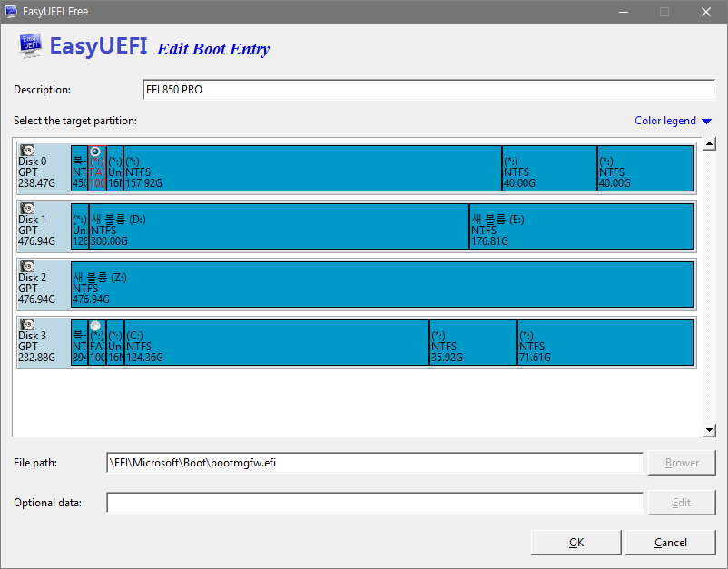The width and height of the screenshot is (728, 569).
Task: Select the Disk 3 FAT EFI partition radio
Action: tap(95, 326)
